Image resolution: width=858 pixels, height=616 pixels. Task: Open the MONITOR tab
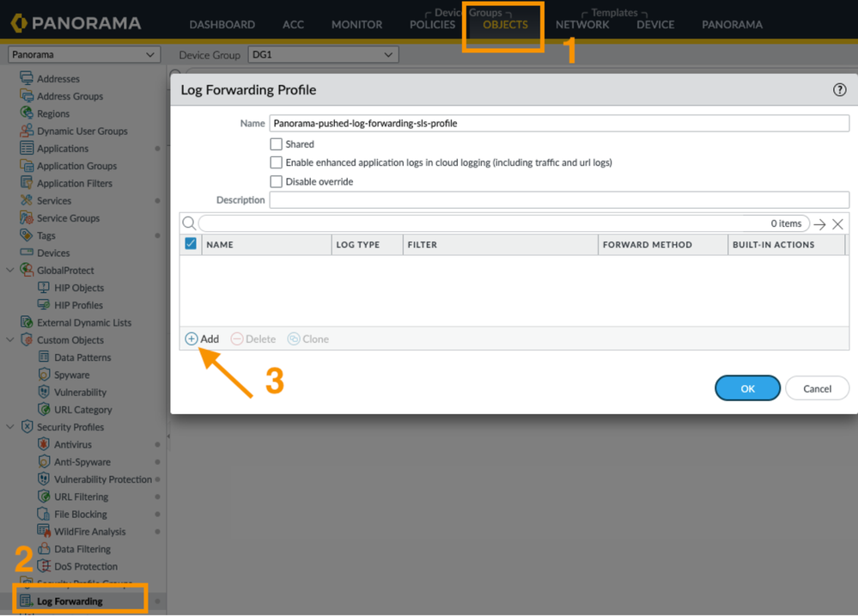(356, 25)
